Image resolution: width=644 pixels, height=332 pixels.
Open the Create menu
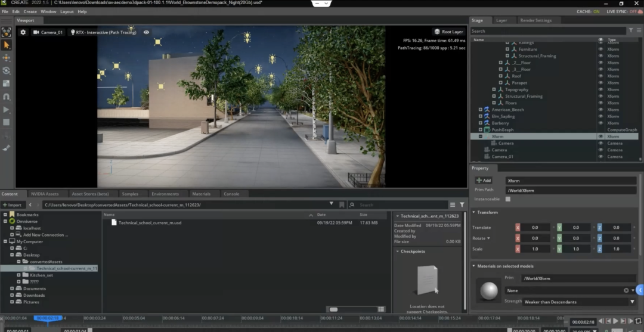(x=30, y=11)
